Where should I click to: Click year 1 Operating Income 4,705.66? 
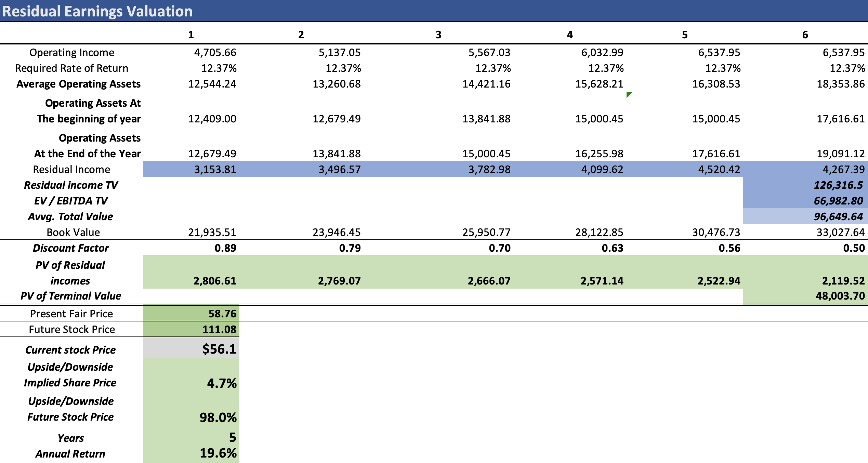(x=215, y=52)
